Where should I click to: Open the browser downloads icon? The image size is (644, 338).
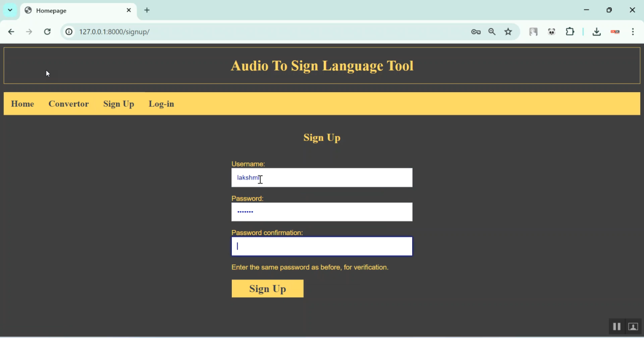point(596,32)
